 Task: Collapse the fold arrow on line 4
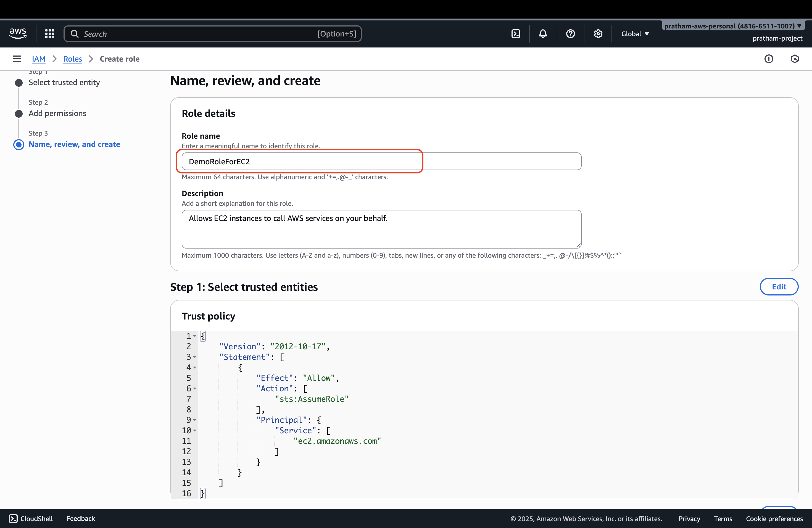(195, 367)
